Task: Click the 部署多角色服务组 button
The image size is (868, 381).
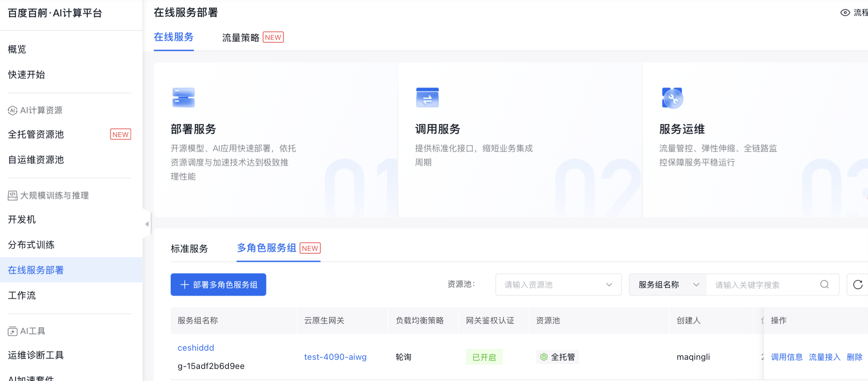Action: pyautogui.click(x=218, y=285)
